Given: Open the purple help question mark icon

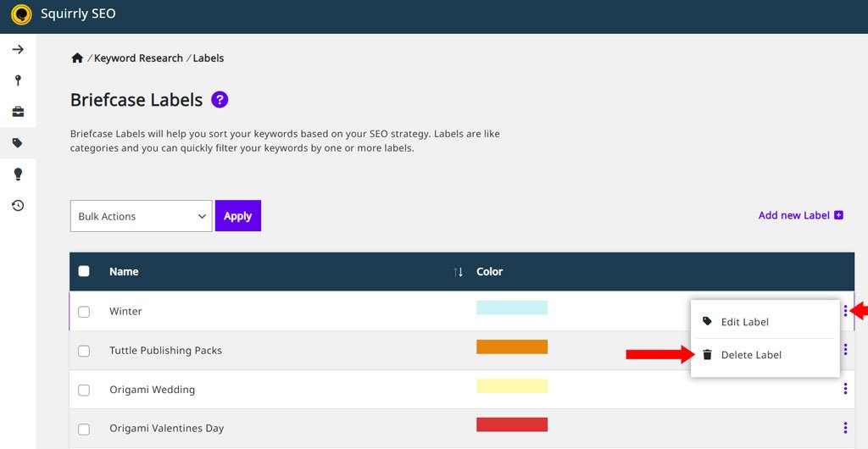Looking at the screenshot, I should [x=220, y=100].
